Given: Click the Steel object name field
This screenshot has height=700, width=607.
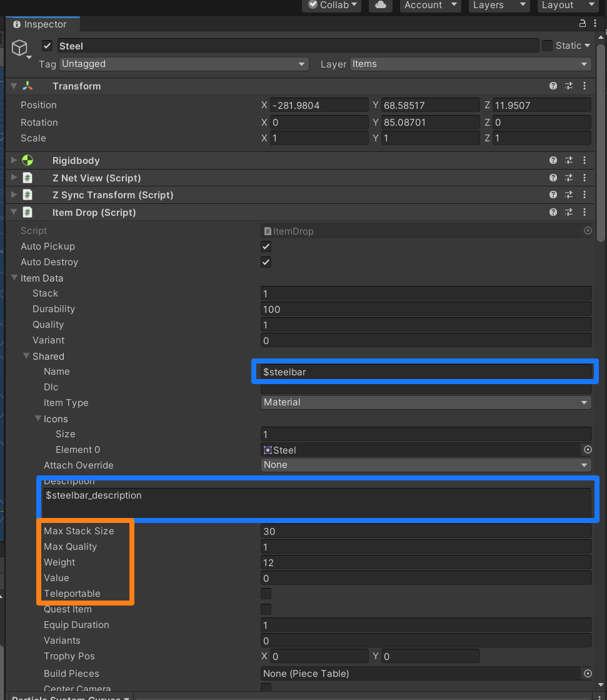Looking at the screenshot, I should point(298,46).
